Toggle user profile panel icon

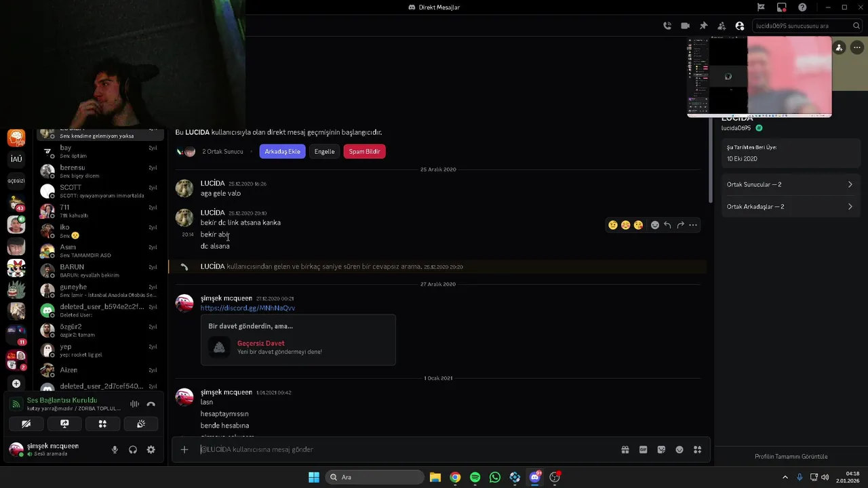click(740, 26)
